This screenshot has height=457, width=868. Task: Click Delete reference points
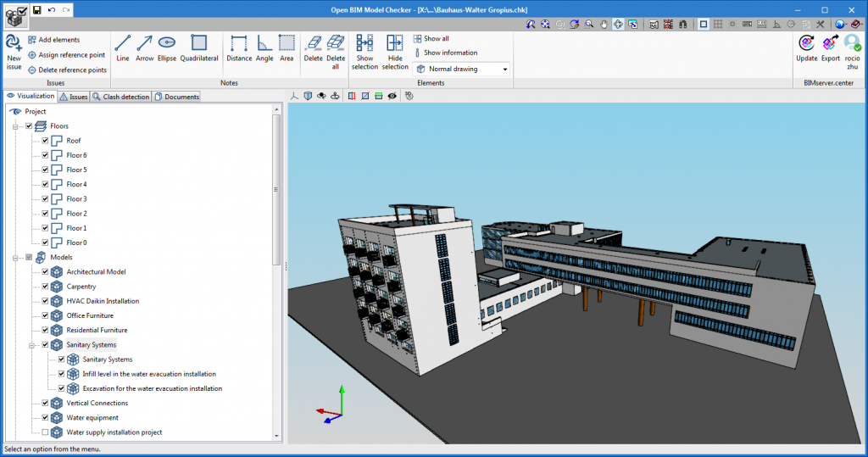67,70
